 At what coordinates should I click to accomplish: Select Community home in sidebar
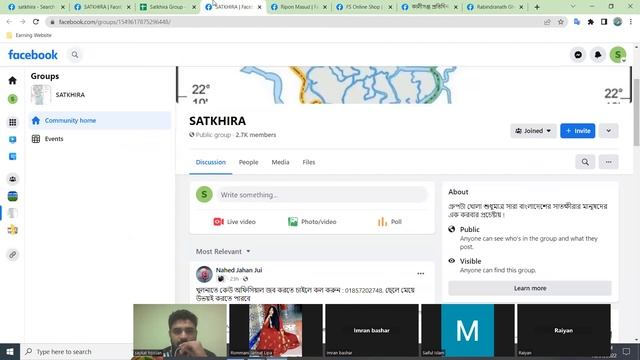tap(100, 120)
